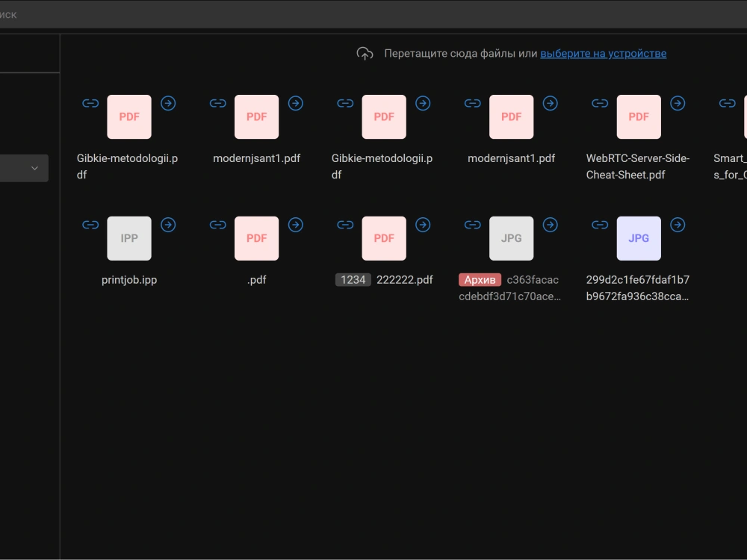Open arrow next to 299d2c1fe67fdaf1b7 JPG
747x560 pixels.
click(678, 225)
